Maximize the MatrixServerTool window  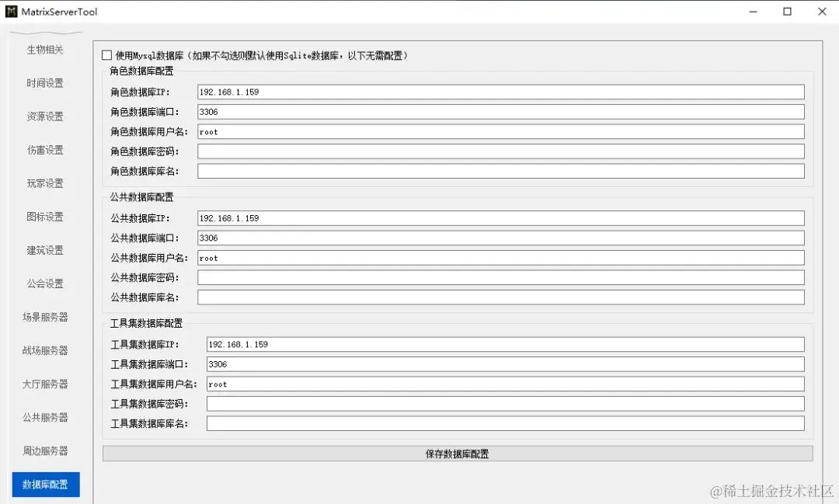click(787, 11)
